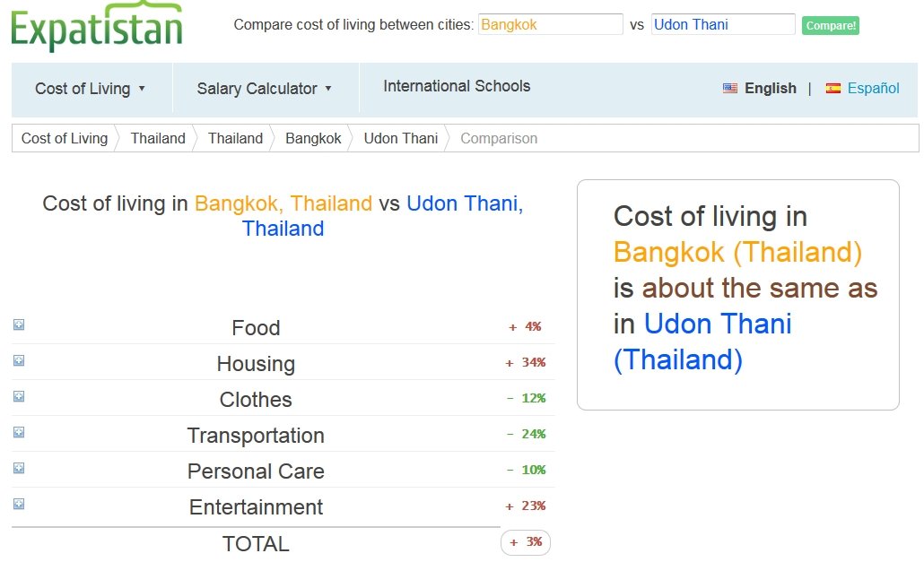
Task: Expand the Food category plus icon
Action: (19, 324)
